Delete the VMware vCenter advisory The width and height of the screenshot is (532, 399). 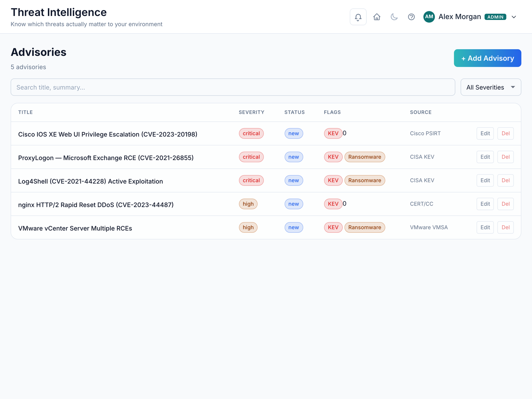click(x=505, y=227)
